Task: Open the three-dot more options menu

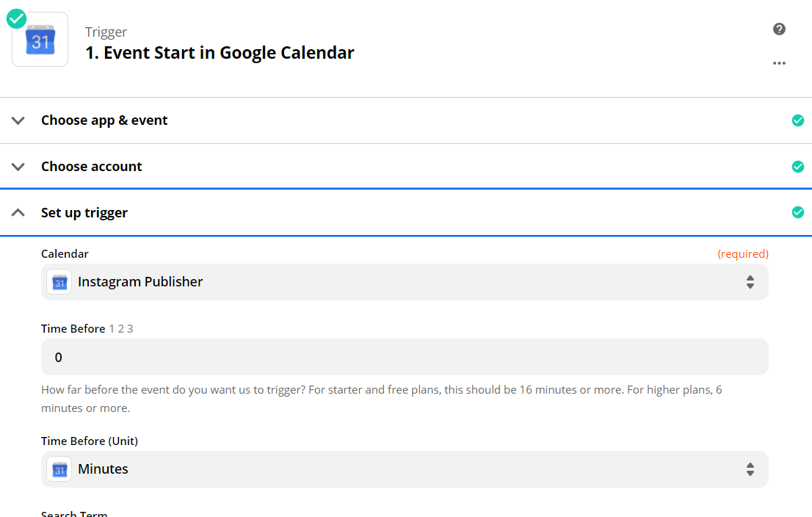Action: (780, 63)
